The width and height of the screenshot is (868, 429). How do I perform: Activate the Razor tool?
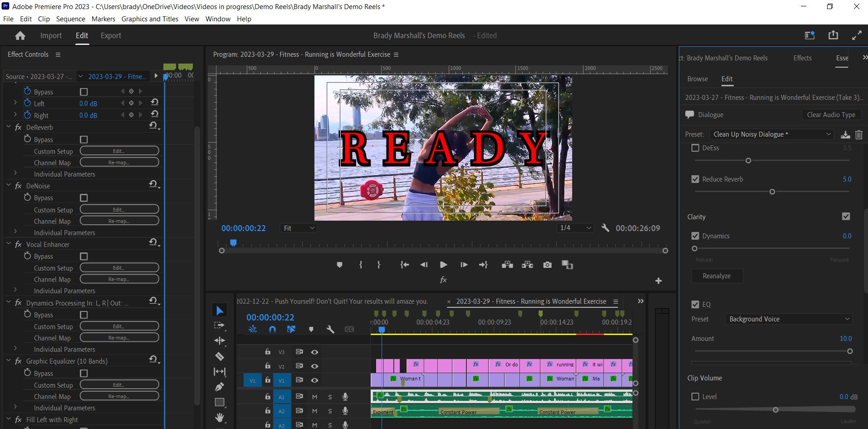coord(220,356)
